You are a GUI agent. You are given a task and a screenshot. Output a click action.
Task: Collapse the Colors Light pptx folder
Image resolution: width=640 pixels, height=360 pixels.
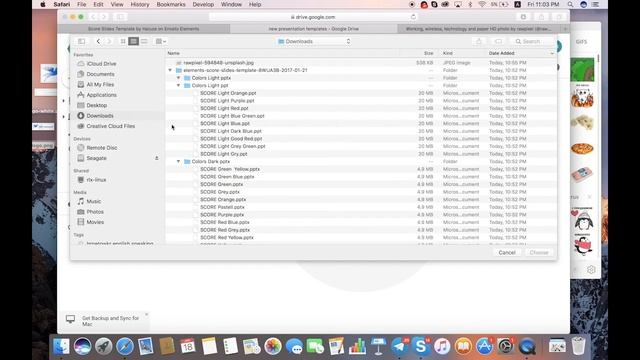click(x=178, y=78)
